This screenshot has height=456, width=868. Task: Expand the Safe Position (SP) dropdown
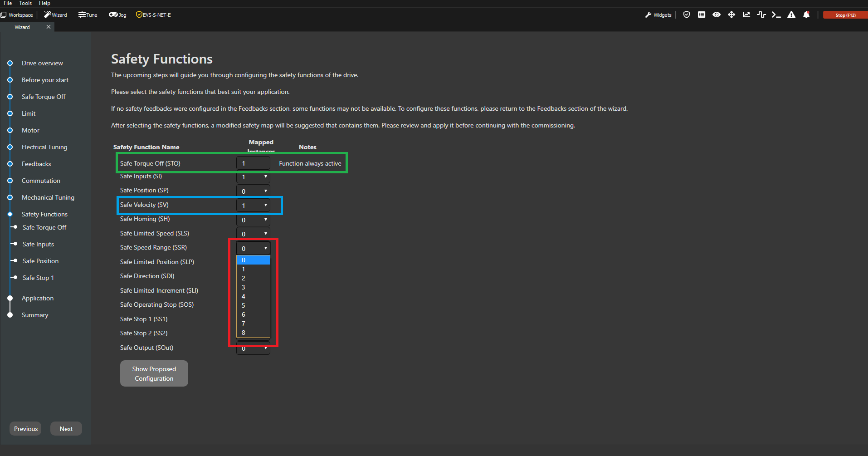coord(253,191)
